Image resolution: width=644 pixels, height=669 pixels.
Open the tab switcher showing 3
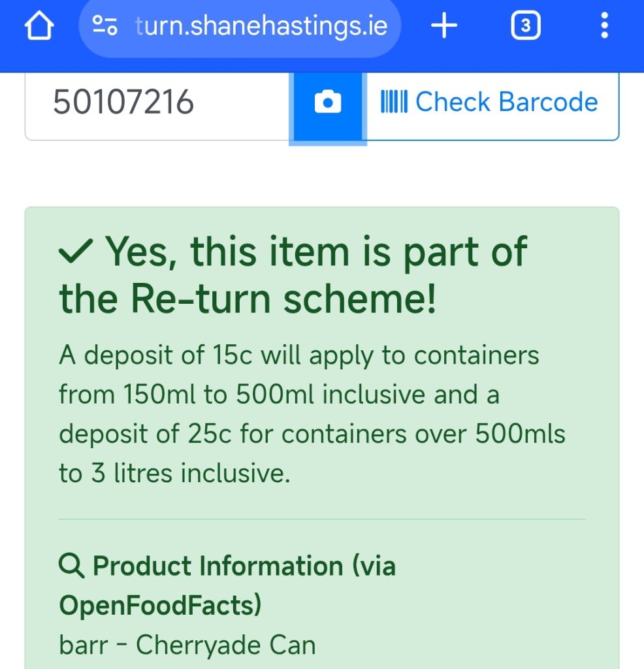[x=525, y=25]
